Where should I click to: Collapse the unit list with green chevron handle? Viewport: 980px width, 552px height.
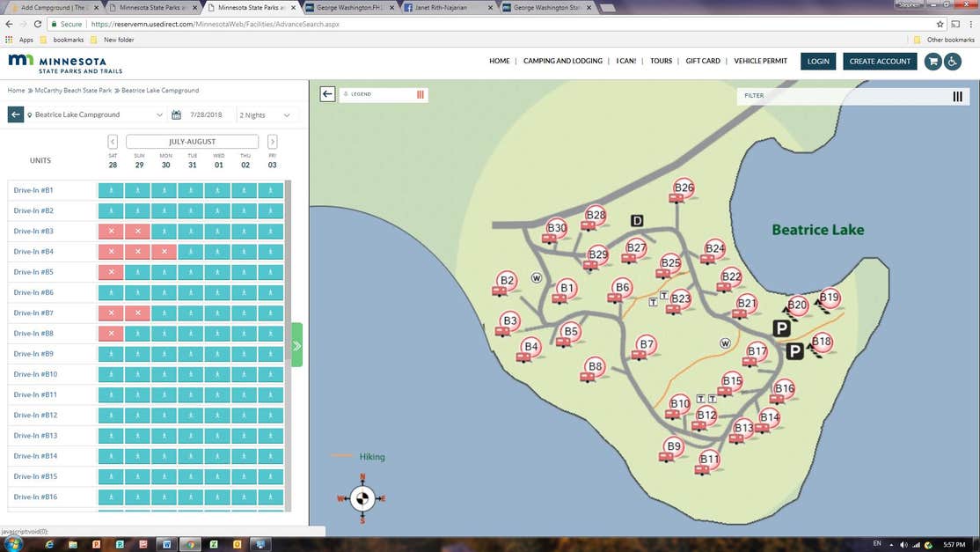tap(297, 345)
